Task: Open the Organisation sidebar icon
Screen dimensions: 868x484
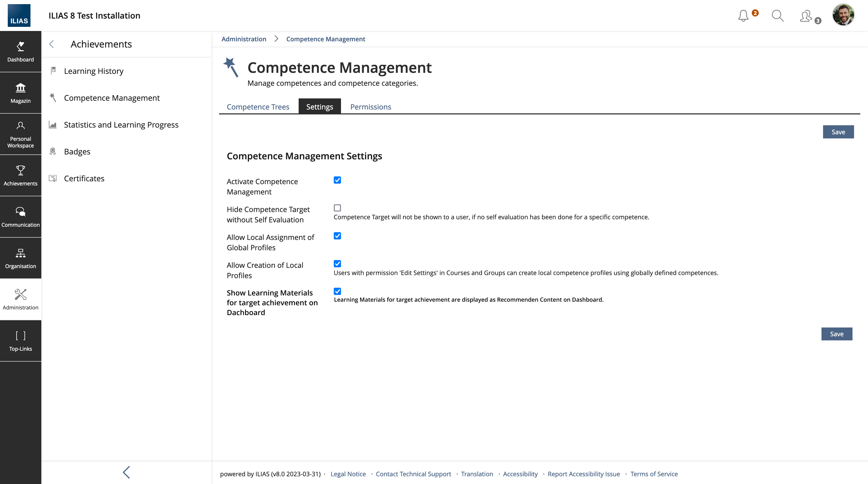Action: tap(21, 258)
